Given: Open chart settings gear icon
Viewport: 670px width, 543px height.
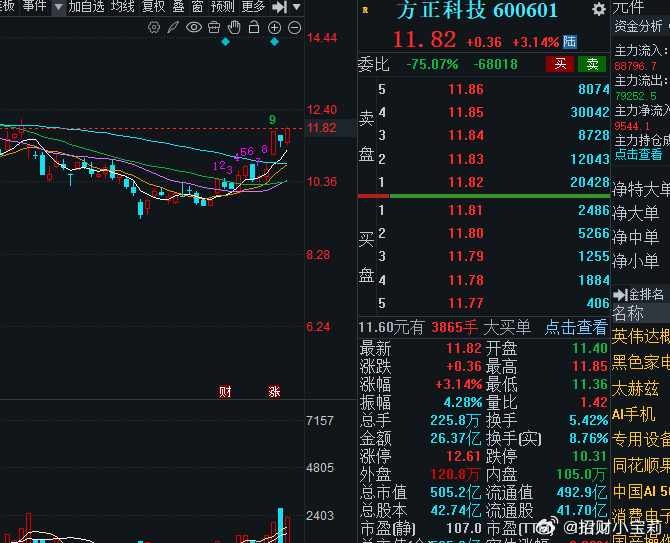Looking at the screenshot, I should pyautogui.click(x=154, y=28).
